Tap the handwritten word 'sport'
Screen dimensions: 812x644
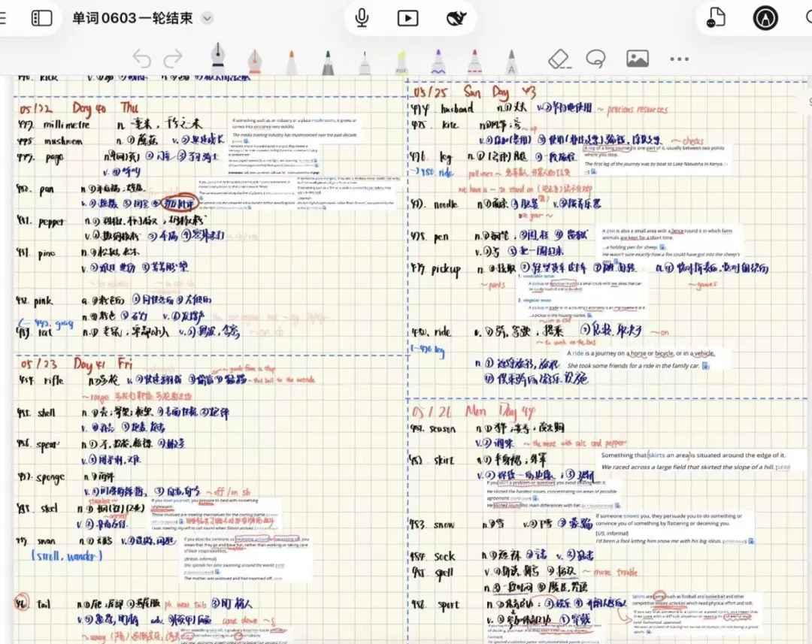click(x=448, y=605)
